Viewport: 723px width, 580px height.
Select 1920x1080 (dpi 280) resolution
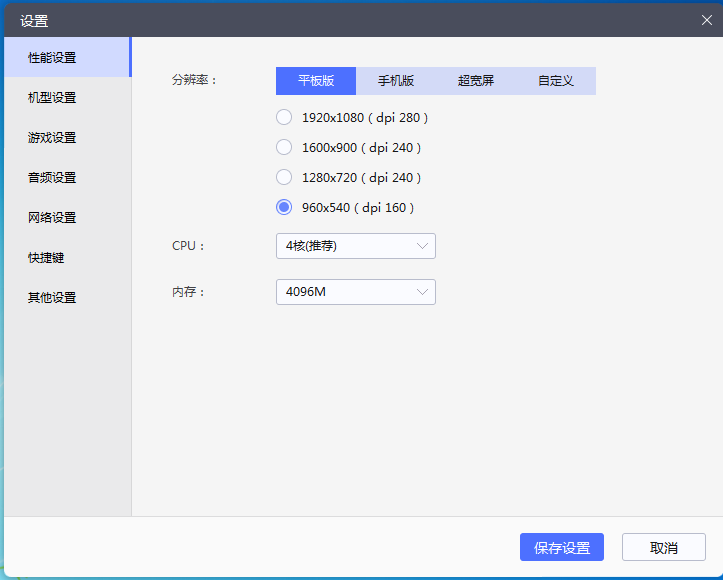[284, 118]
